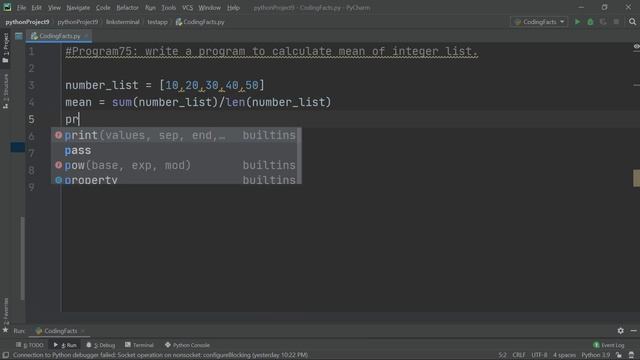640x360 pixels.
Task: Click the autocomplete popup scrollbar
Action: pyautogui.click(x=299, y=156)
